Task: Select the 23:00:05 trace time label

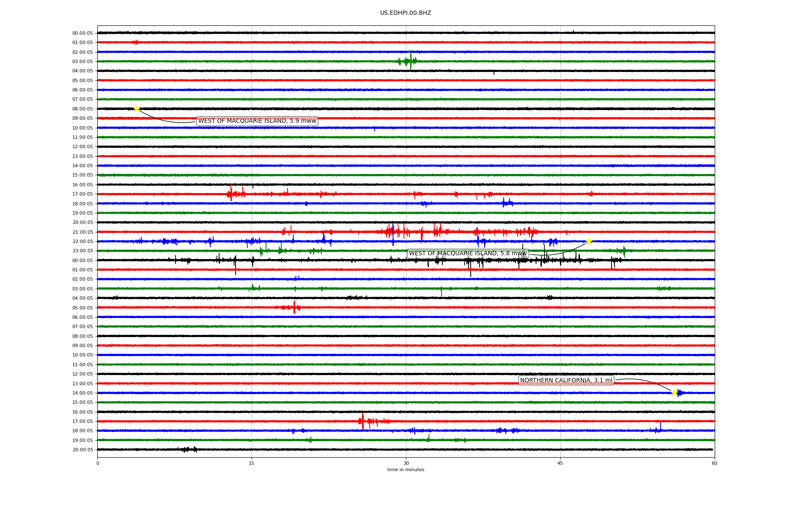Action: pyautogui.click(x=82, y=251)
